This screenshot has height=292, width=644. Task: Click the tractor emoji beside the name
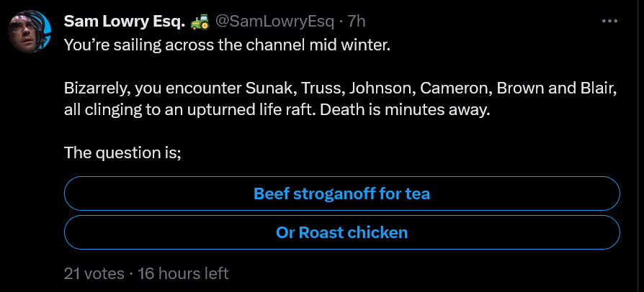[200, 22]
